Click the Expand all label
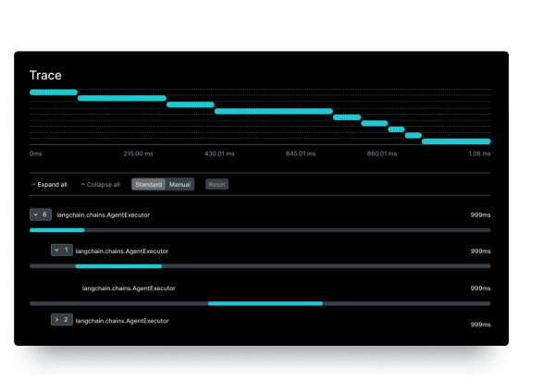Screen dimensions: 555x392 click(53, 185)
